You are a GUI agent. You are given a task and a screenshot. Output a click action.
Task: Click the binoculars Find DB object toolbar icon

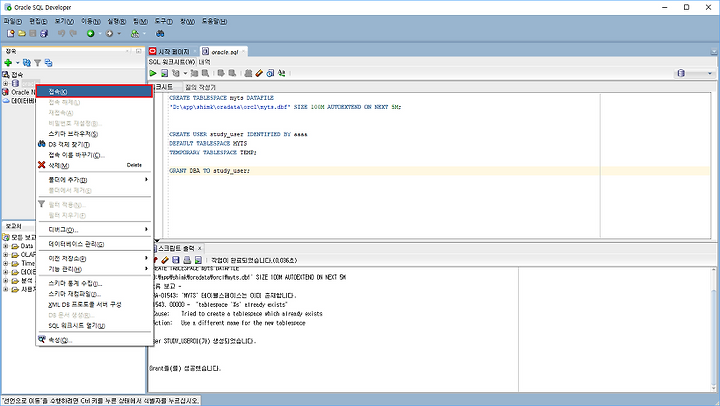coord(160,34)
